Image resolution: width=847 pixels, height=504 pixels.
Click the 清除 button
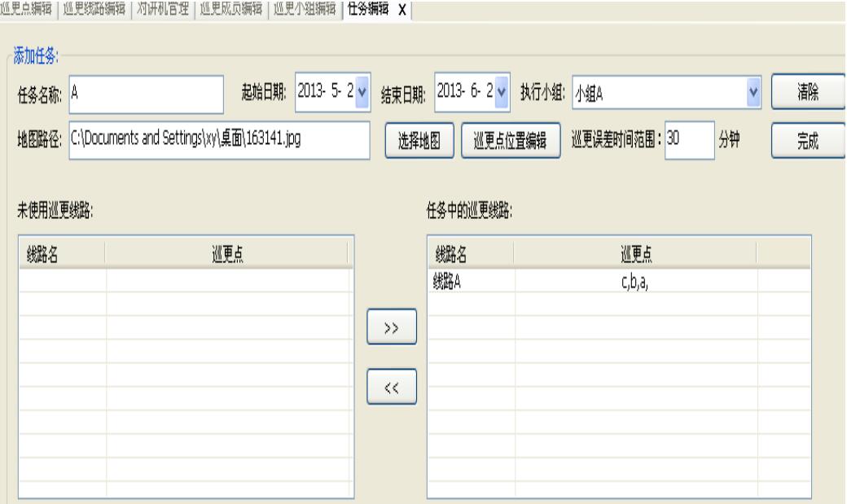808,92
